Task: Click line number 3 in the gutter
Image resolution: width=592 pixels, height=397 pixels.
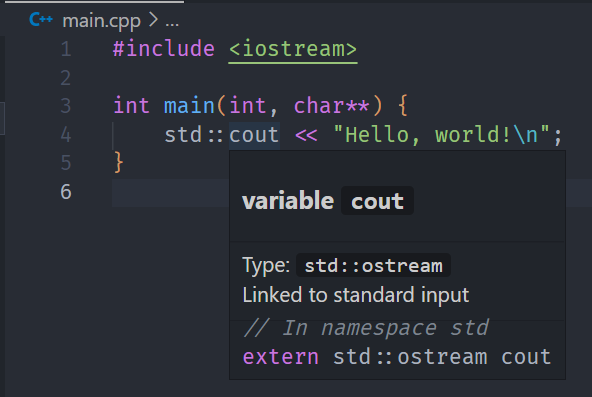Action: coord(66,106)
